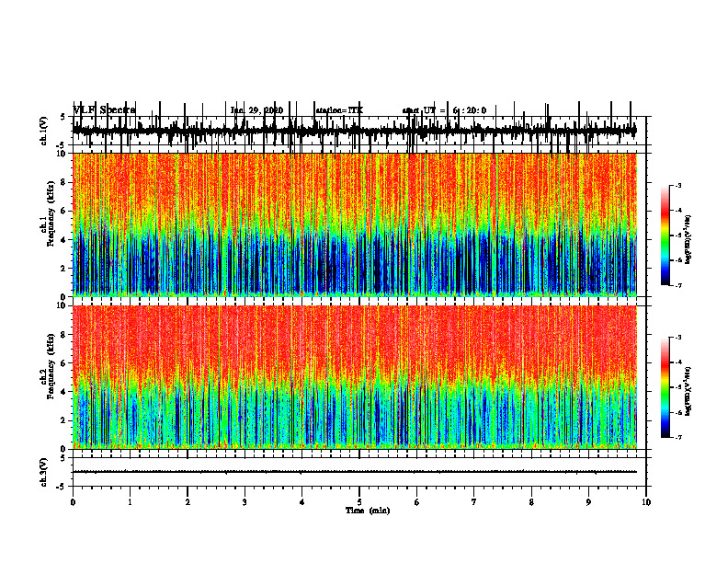Click the "ch.3(V)" waveform axis label
Screen dimensions: 728x563
44,472
